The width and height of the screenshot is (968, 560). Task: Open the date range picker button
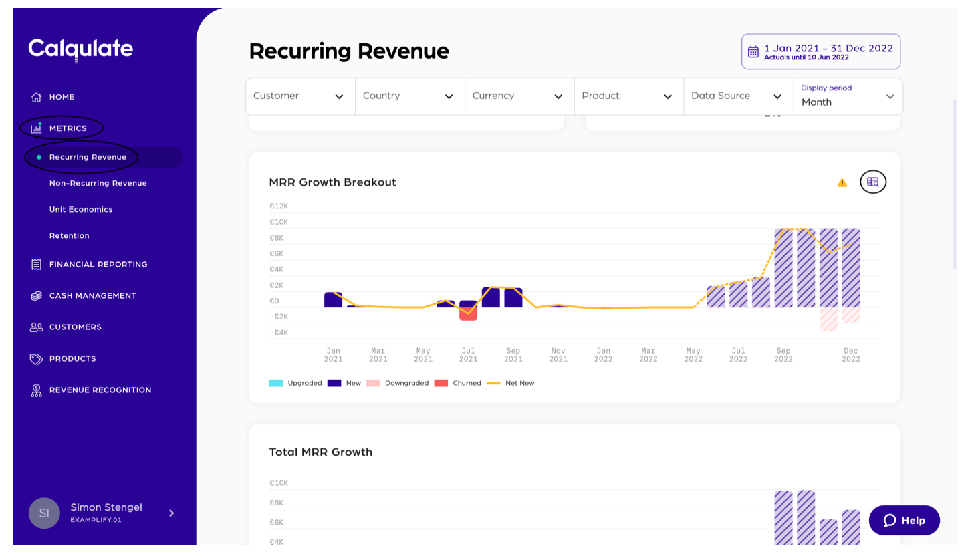pyautogui.click(x=821, y=51)
